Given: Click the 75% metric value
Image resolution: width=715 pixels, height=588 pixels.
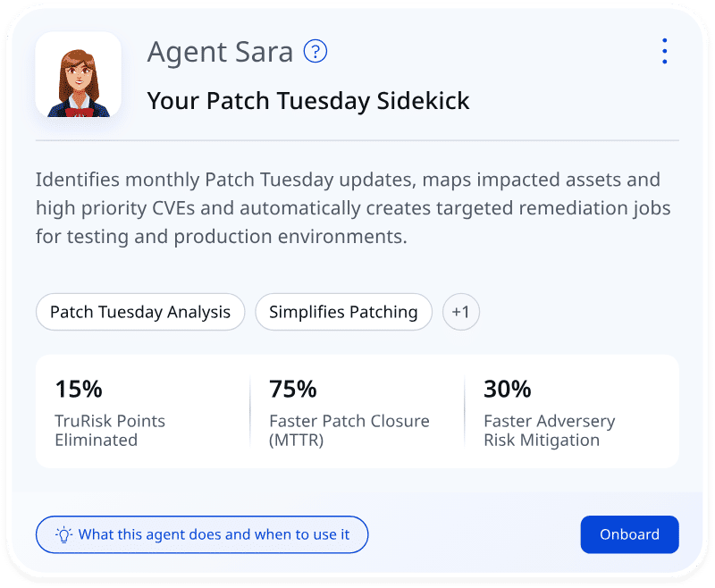Looking at the screenshot, I should click(293, 389).
